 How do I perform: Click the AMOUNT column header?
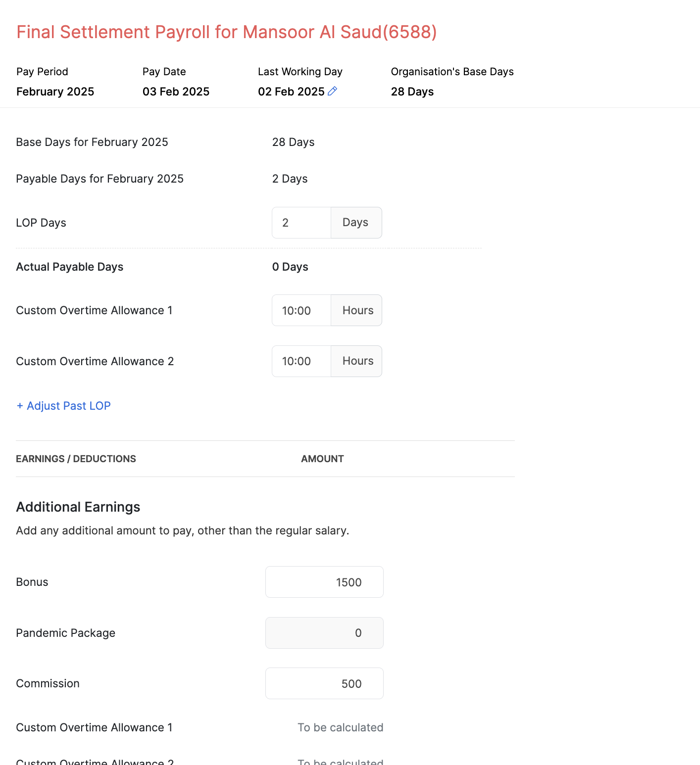point(322,459)
